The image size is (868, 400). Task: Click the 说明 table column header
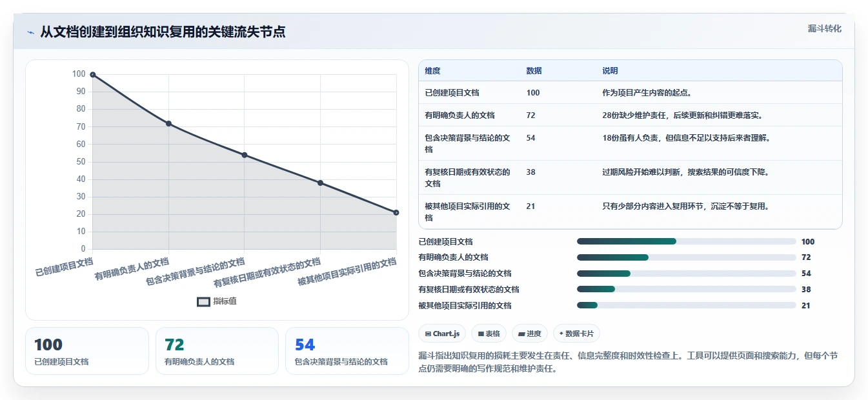tap(610, 71)
